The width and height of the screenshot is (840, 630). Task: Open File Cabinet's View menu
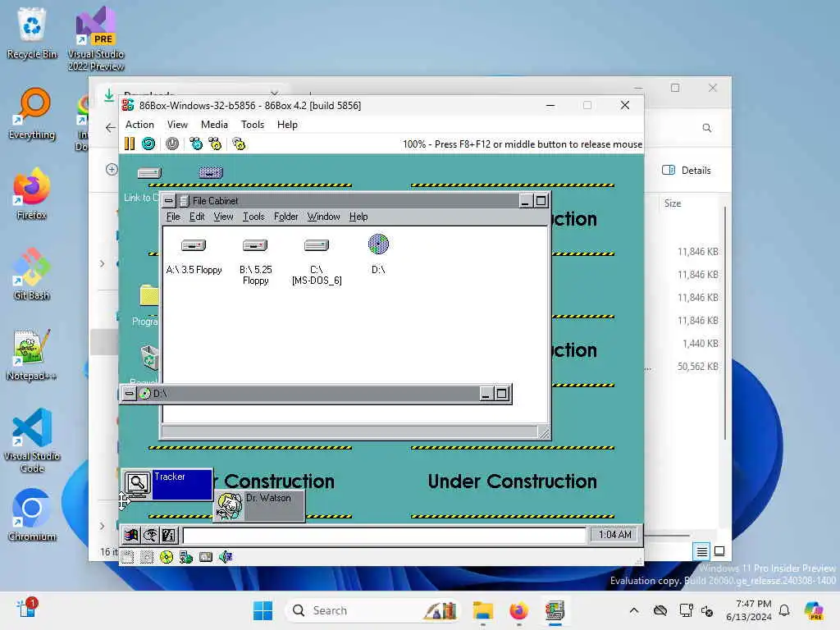click(x=223, y=217)
